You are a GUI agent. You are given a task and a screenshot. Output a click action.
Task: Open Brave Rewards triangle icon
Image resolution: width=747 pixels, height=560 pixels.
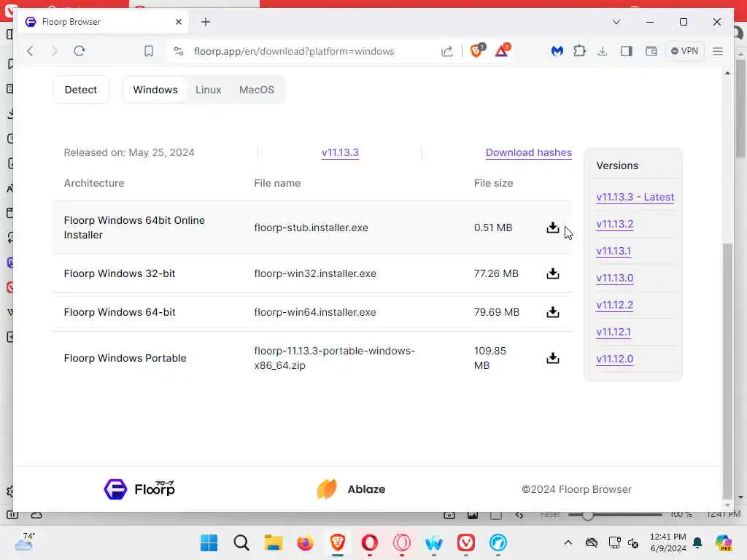(x=502, y=50)
